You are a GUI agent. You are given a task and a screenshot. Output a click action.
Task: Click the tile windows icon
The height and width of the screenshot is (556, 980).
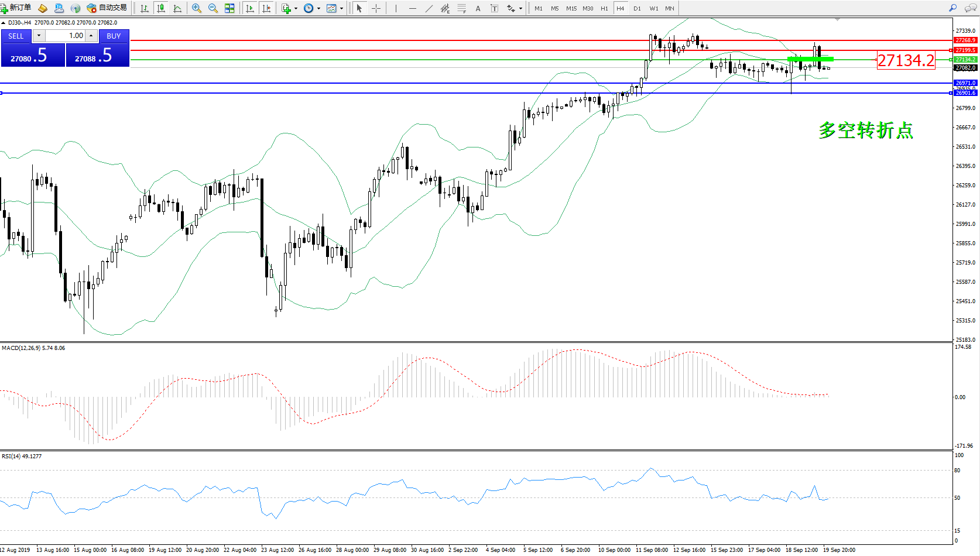point(229,8)
